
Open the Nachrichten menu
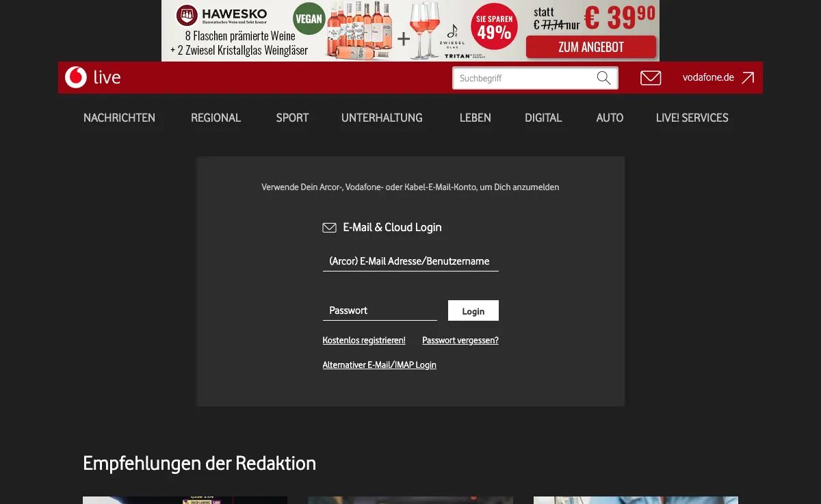119,118
